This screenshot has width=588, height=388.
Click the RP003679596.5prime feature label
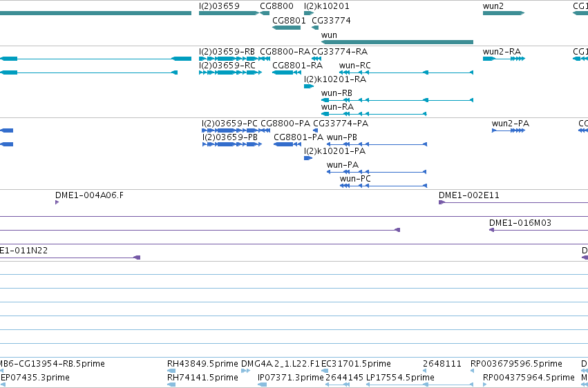click(516, 364)
